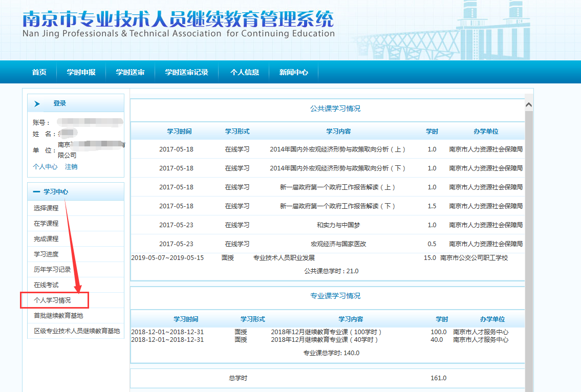
Task: Open the 个人信息 menu item
Action: pos(244,72)
